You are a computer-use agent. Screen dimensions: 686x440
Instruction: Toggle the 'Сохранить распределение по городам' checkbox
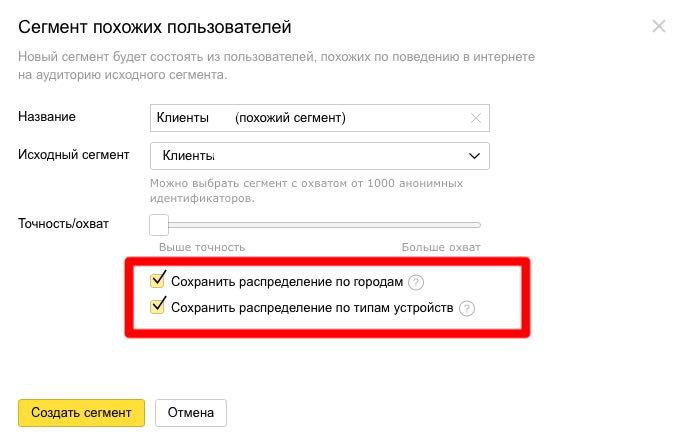(x=157, y=282)
